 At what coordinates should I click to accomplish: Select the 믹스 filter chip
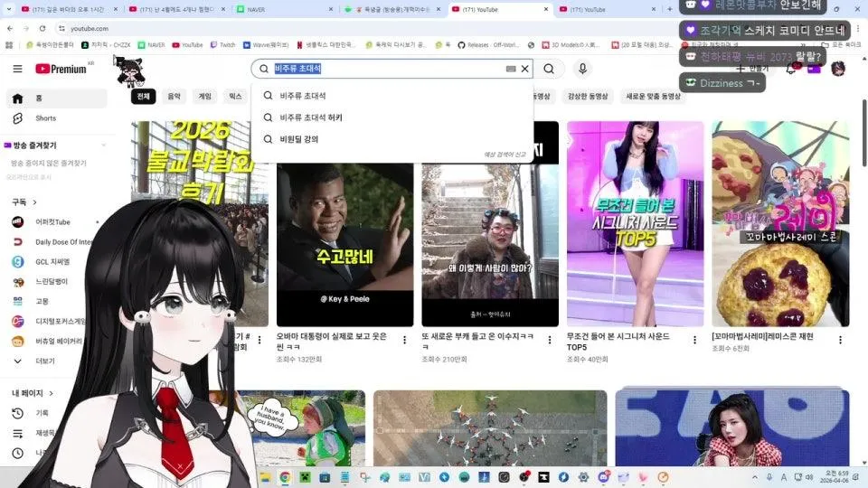point(235,97)
